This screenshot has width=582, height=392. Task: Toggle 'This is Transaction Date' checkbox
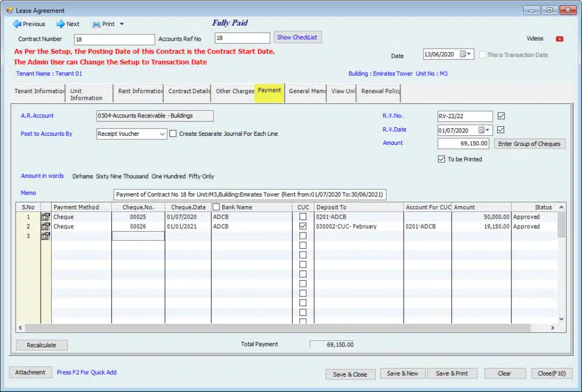[483, 55]
